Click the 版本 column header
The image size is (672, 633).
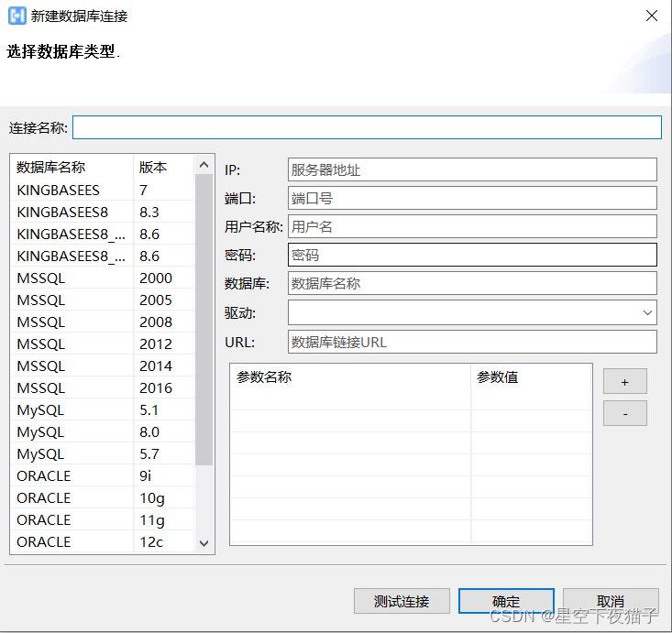point(164,167)
